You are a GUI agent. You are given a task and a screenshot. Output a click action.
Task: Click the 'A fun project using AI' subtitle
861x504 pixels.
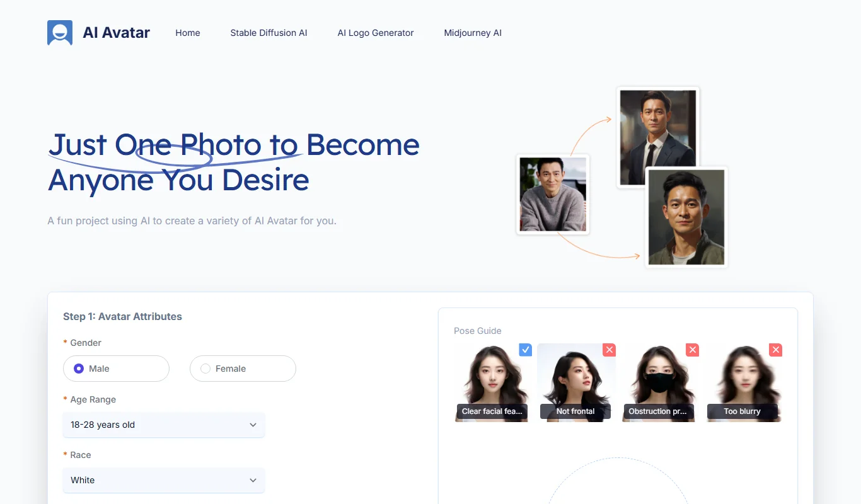(192, 221)
